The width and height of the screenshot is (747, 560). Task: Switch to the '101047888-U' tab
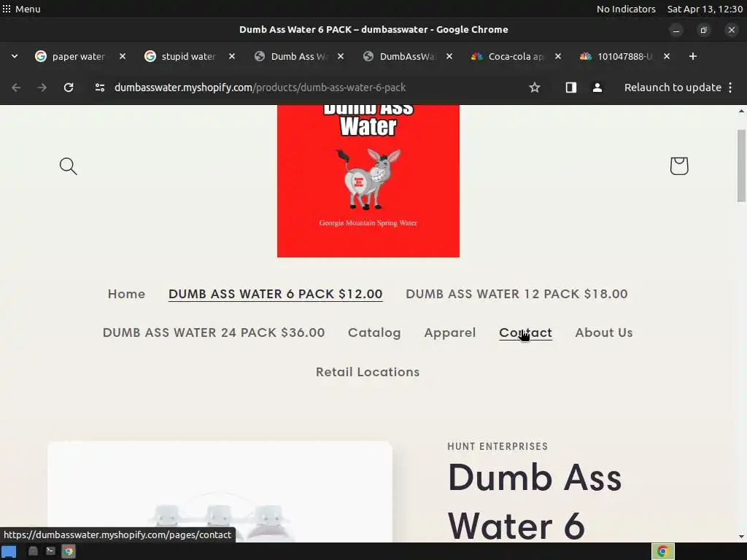coord(624,56)
